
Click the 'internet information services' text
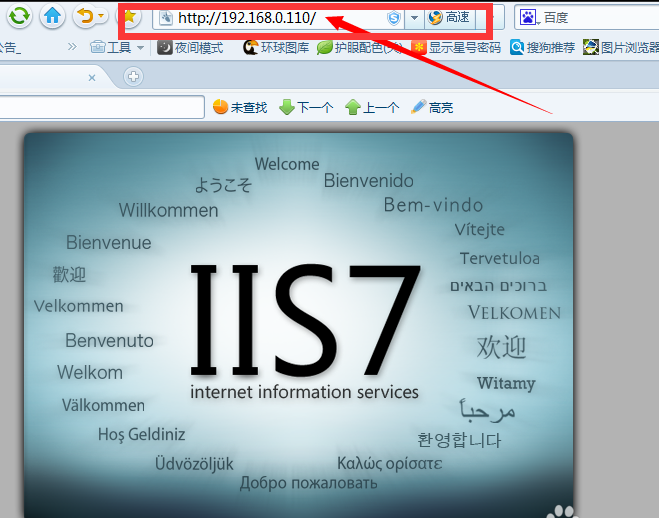pyautogui.click(x=304, y=392)
